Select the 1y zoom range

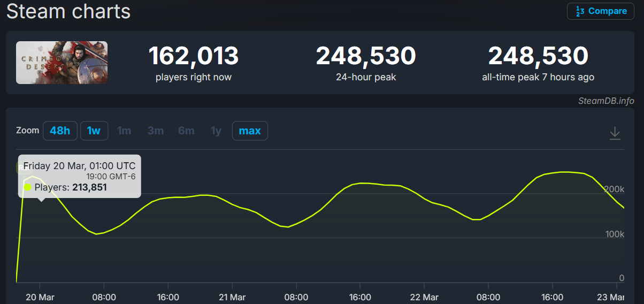216,131
